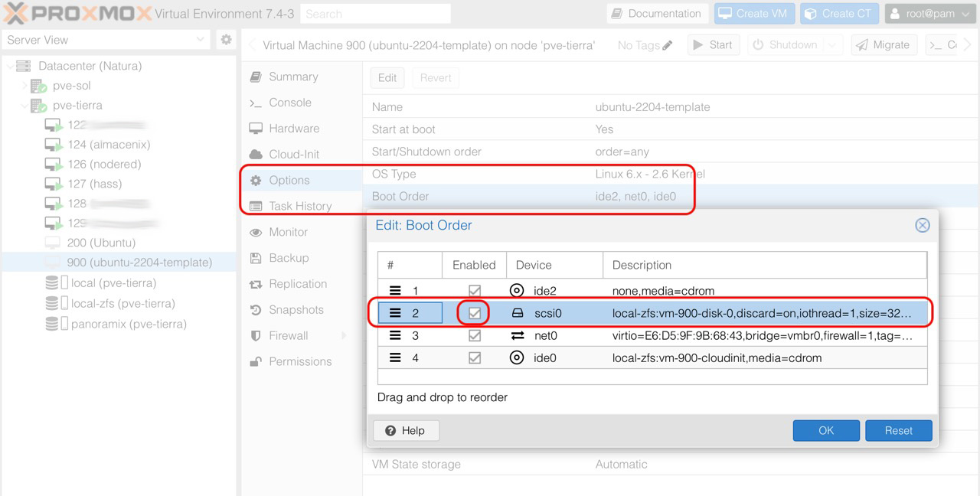Click the Monitor eye icon in the sidebar
The height and width of the screenshot is (496, 980).
[256, 232]
